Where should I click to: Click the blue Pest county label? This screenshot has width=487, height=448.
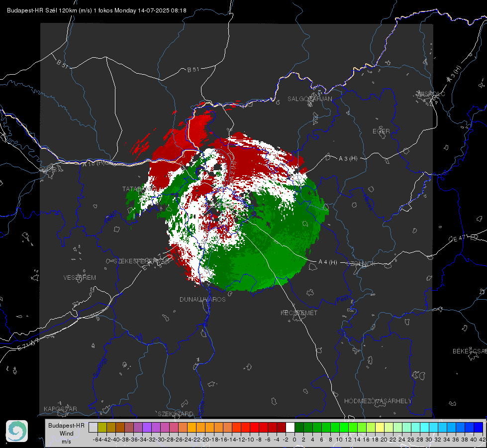[x=342, y=300]
